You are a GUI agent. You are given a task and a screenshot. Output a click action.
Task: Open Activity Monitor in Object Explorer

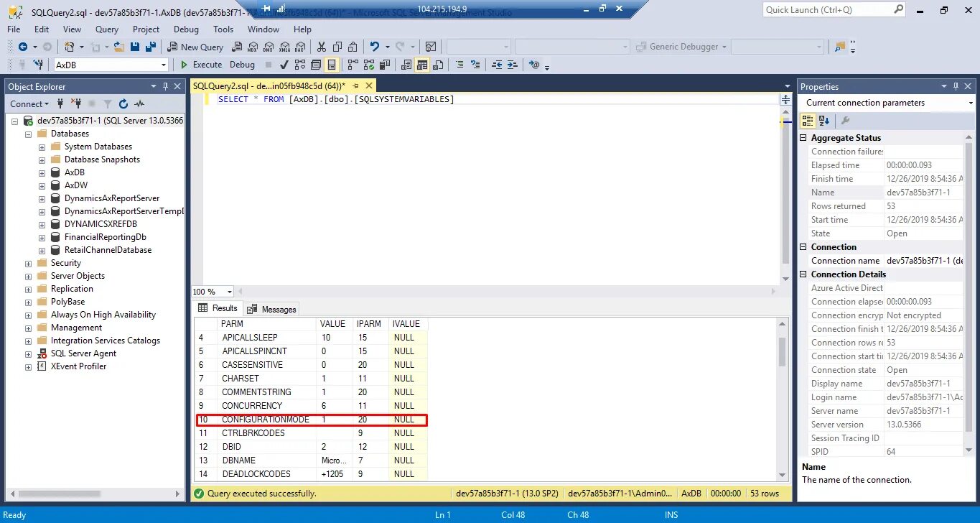click(x=139, y=103)
